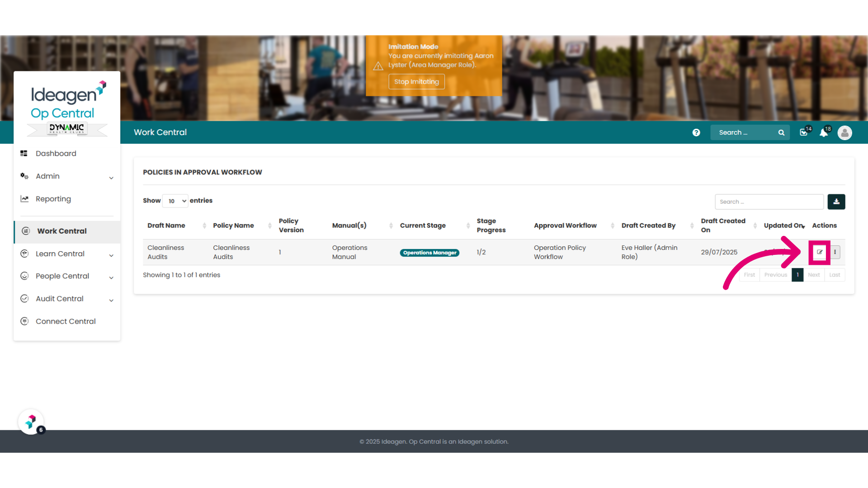Open the Reporting menu item
The image size is (868, 488).
click(67, 199)
